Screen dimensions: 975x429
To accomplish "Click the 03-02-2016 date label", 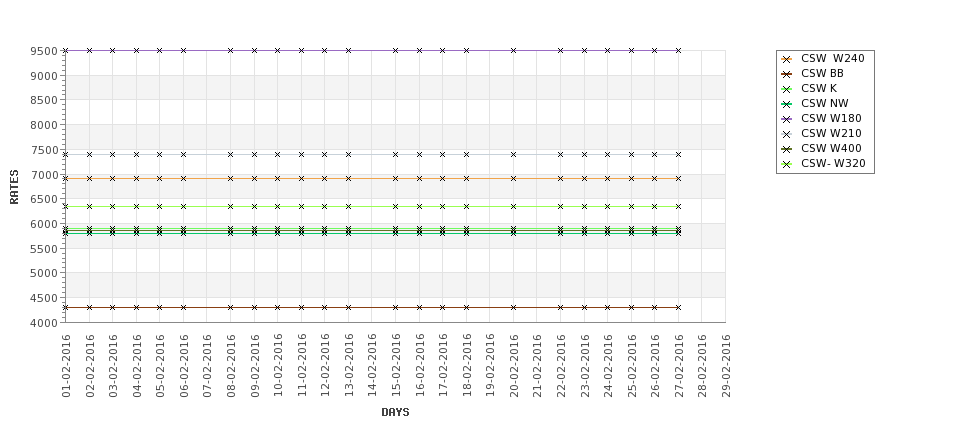I will (114, 366).
